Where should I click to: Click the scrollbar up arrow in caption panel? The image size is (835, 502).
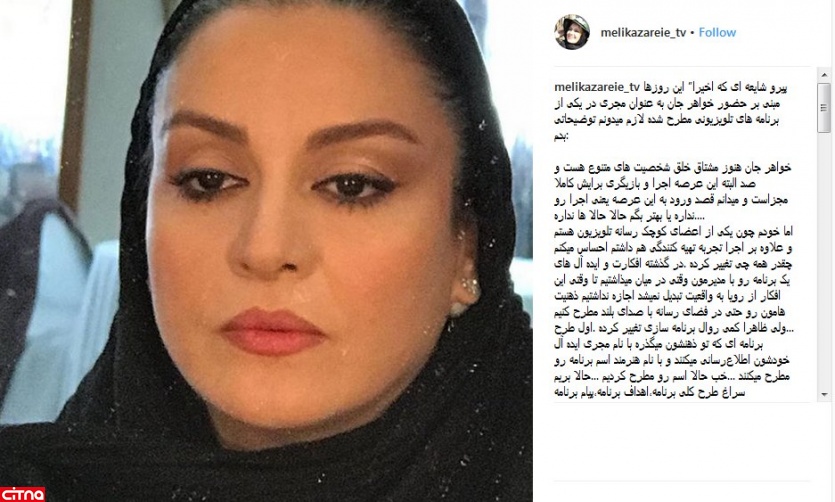pos(825,75)
